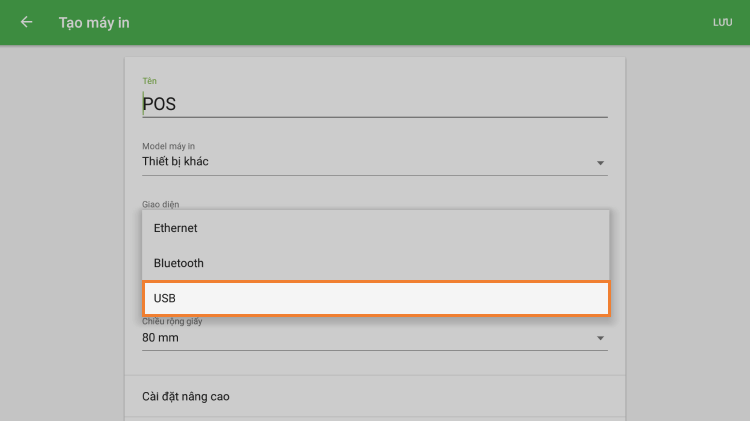The image size is (750, 421).
Task: Click the Tên field label
Action: (150, 80)
